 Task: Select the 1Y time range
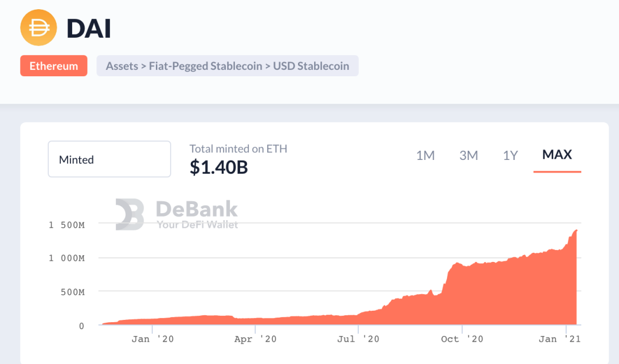click(x=510, y=155)
